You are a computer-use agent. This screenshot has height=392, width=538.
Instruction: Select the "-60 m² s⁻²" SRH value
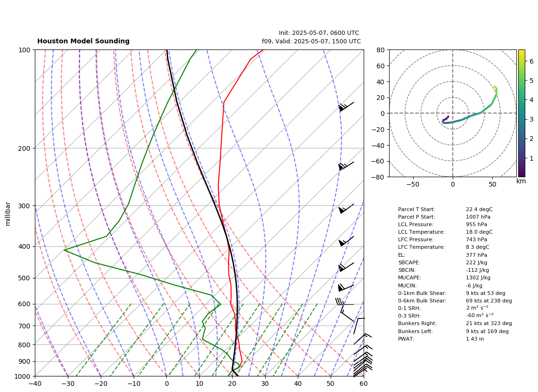(x=480, y=315)
